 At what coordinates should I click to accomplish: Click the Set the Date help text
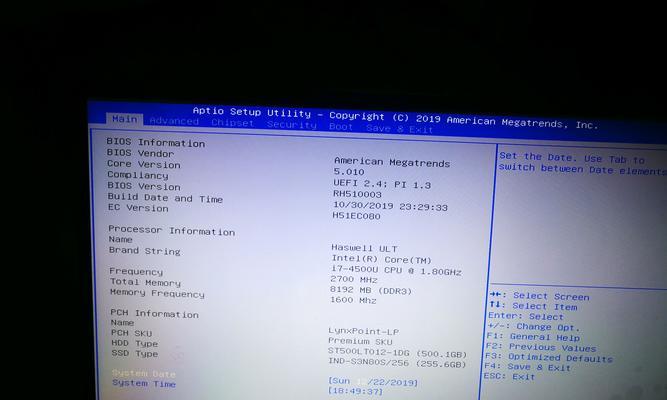(x=583, y=164)
